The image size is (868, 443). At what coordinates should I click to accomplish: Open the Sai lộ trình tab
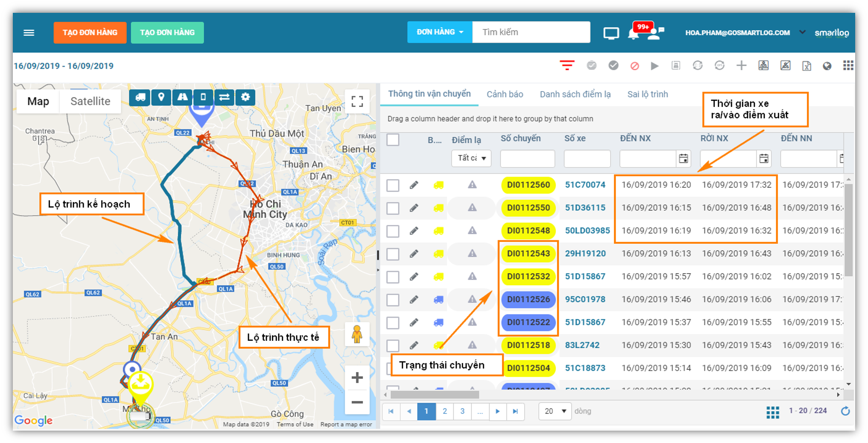pos(647,94)
